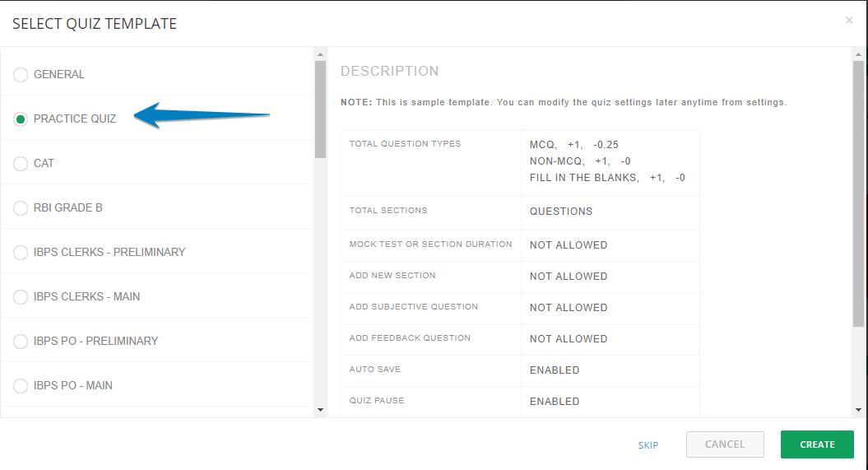This screenshot has width=868, height=470.
Task: Click the SELECT QUIZ TEMPLATE title
Action: (95, 24)
